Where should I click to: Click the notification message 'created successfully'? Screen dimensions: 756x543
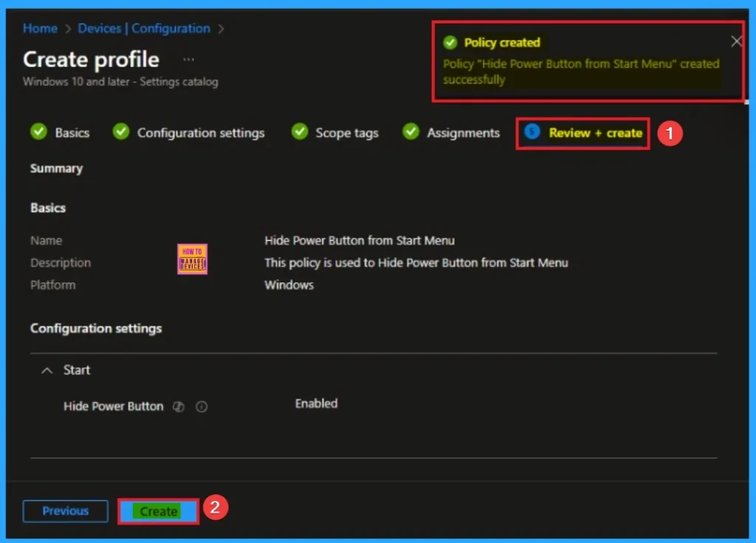pos(582,72)
